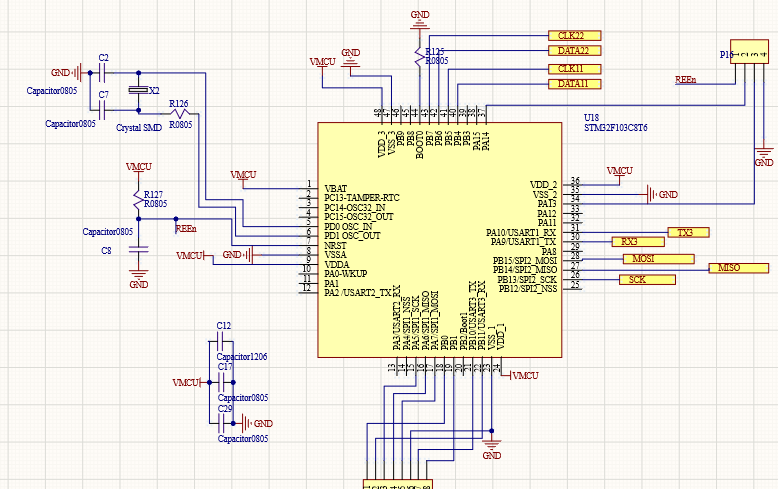Viewport: 778px width, 489px height.
Task: Select resistor R125 symbol
Action: click(x=420, y=56)
